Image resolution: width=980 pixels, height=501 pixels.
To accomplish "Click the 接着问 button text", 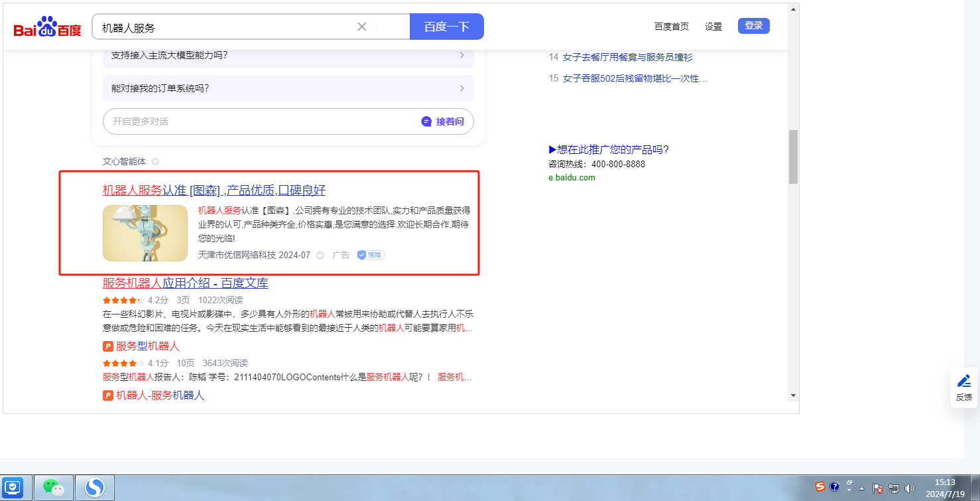I will tap(450, 121).
